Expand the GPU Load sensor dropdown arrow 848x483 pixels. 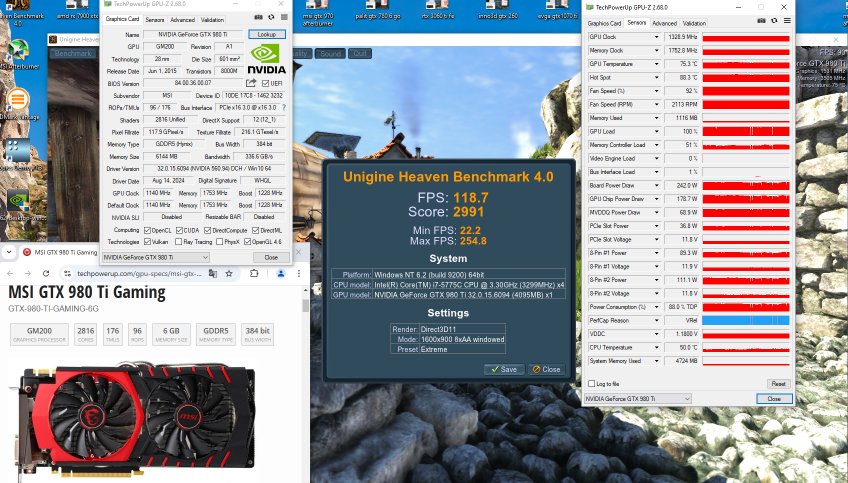click(x=657, y=131)
